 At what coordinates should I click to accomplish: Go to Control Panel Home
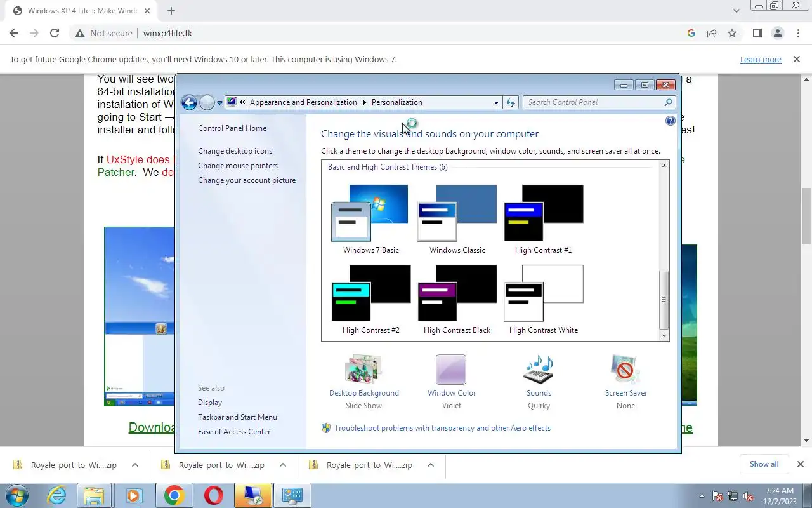(x=232, y=128)
